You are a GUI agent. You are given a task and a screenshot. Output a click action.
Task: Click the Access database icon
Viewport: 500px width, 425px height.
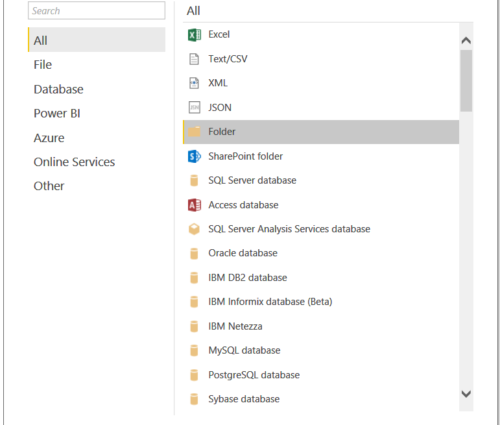click(194, 205)
